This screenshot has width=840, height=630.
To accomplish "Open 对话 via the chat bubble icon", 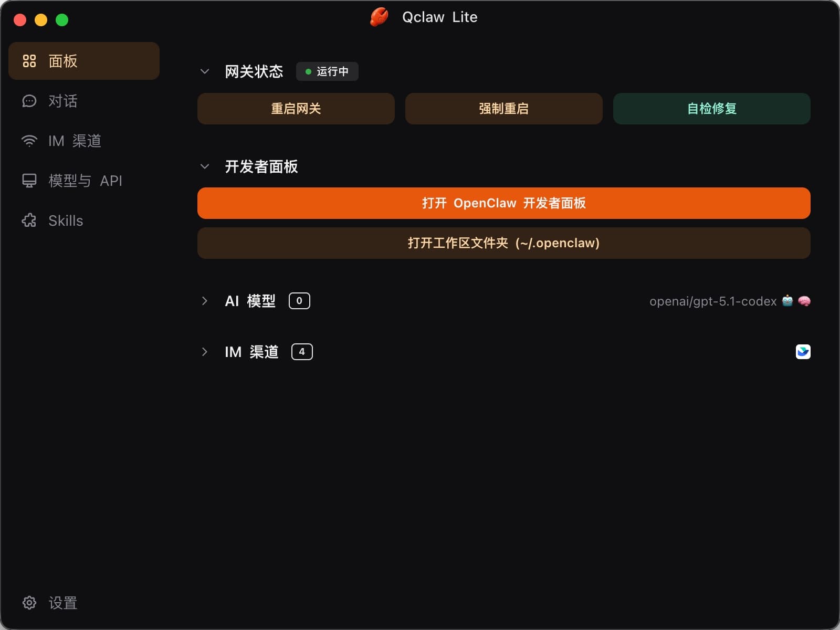I will [x=29, y=101].
